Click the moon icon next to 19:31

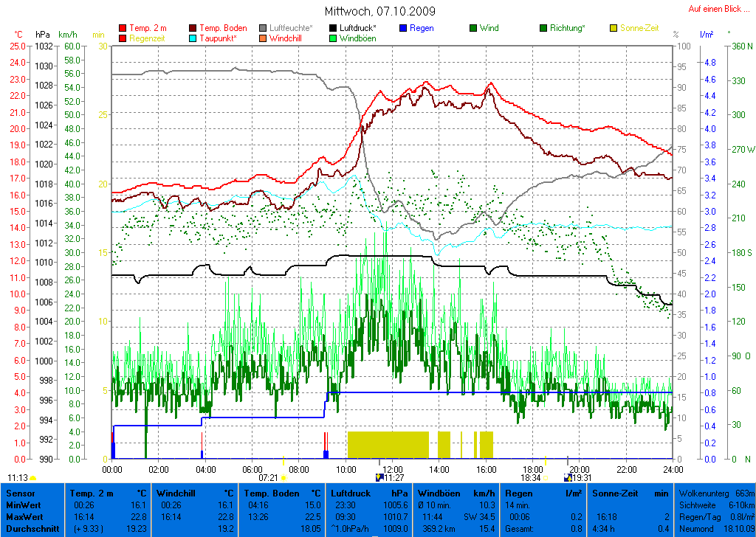tap(567, 477)
